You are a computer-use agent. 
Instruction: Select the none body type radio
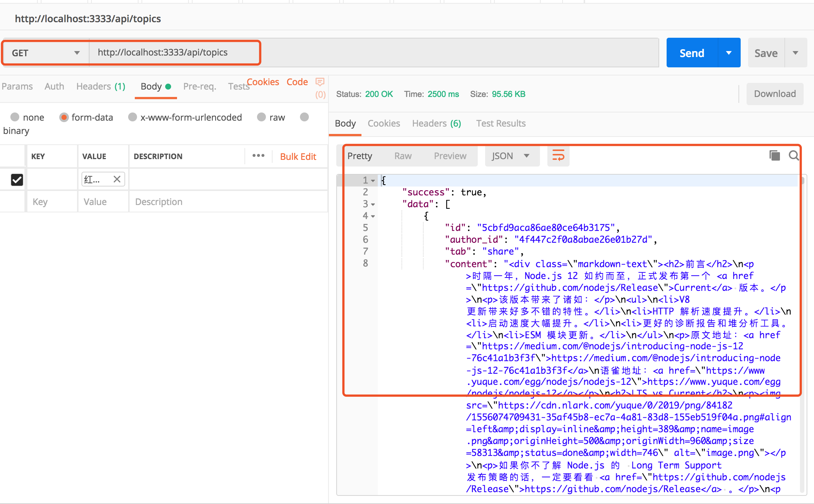tap(15, 117)
